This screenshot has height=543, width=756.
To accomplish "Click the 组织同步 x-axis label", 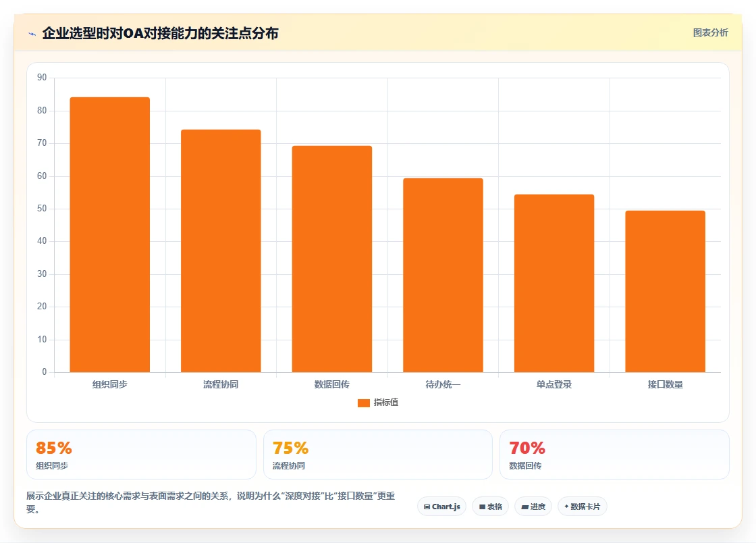I will coord(110,384).
